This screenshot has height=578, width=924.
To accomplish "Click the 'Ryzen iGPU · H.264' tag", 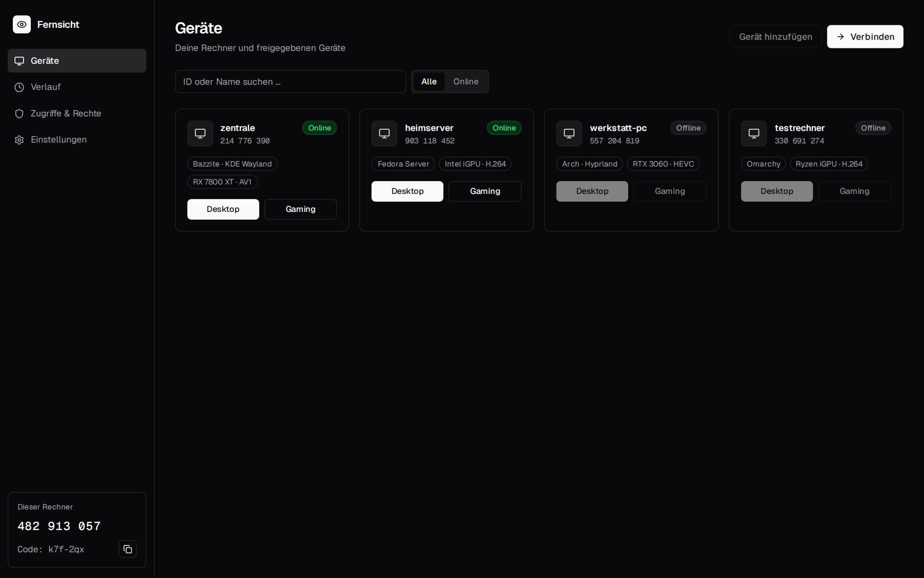I will [829, 164].
